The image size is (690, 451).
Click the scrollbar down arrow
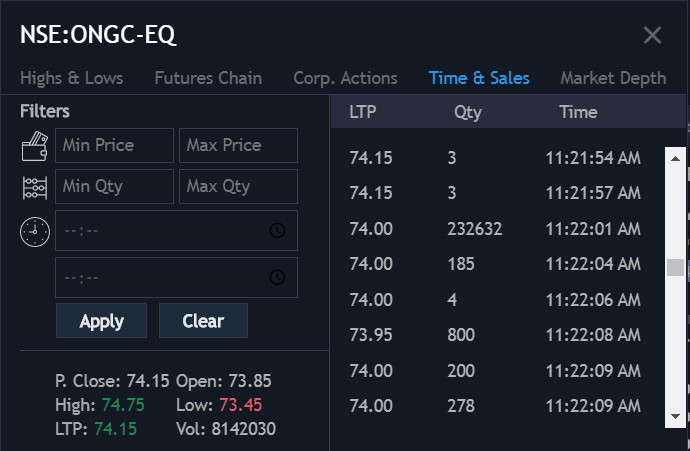pyautogui.click(x=675, y=416)
